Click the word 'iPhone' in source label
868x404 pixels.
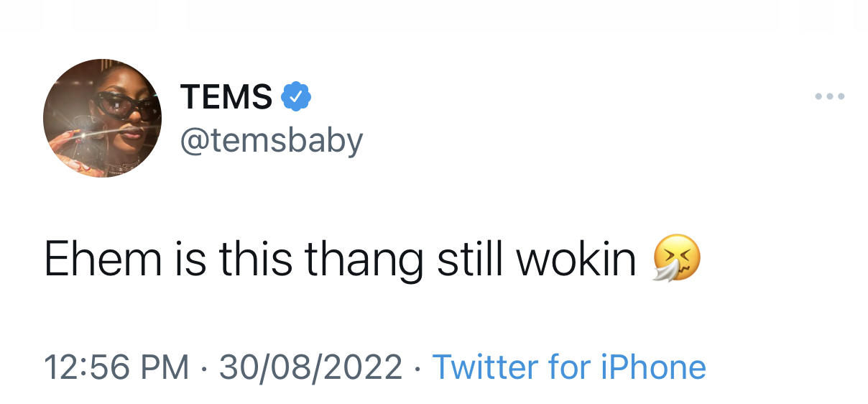click(654, 367)
